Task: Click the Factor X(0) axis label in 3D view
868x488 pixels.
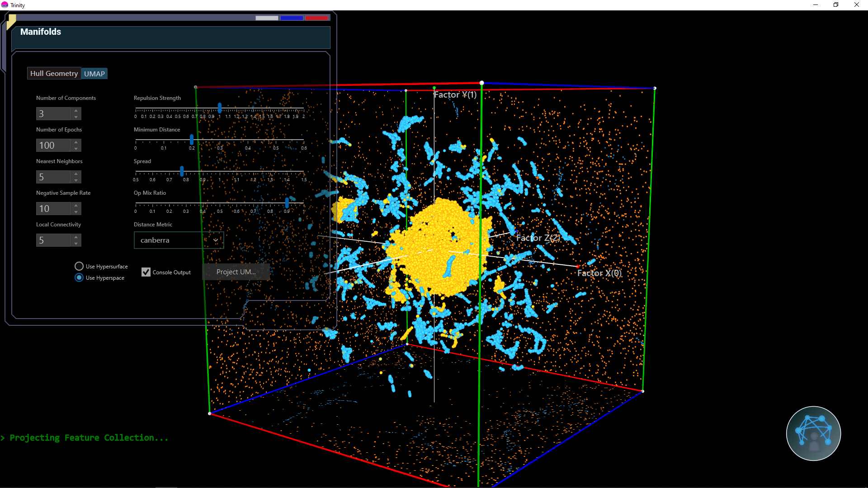Action: 599,272
